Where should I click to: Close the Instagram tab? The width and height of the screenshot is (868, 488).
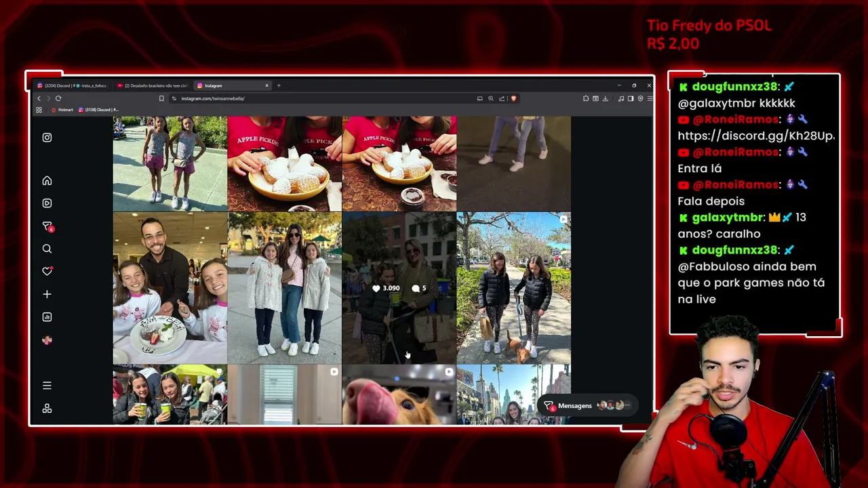click(x=267, y=85)
